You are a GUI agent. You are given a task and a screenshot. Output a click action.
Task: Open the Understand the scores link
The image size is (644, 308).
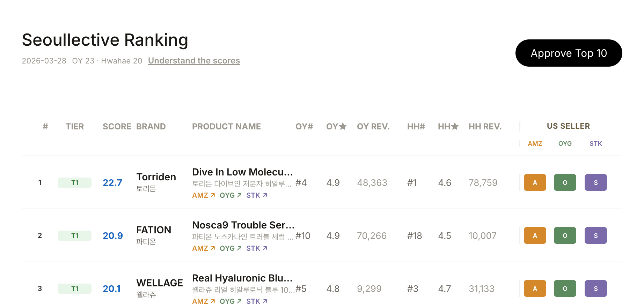(x=194, y=61)
